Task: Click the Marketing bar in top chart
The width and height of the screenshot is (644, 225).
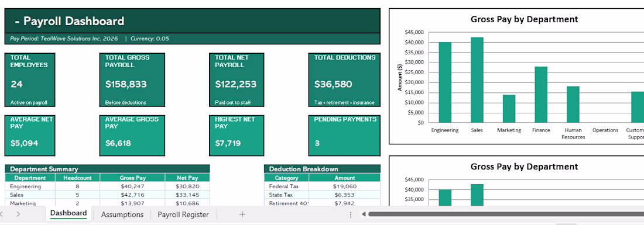Action: (x=509, y=109)
